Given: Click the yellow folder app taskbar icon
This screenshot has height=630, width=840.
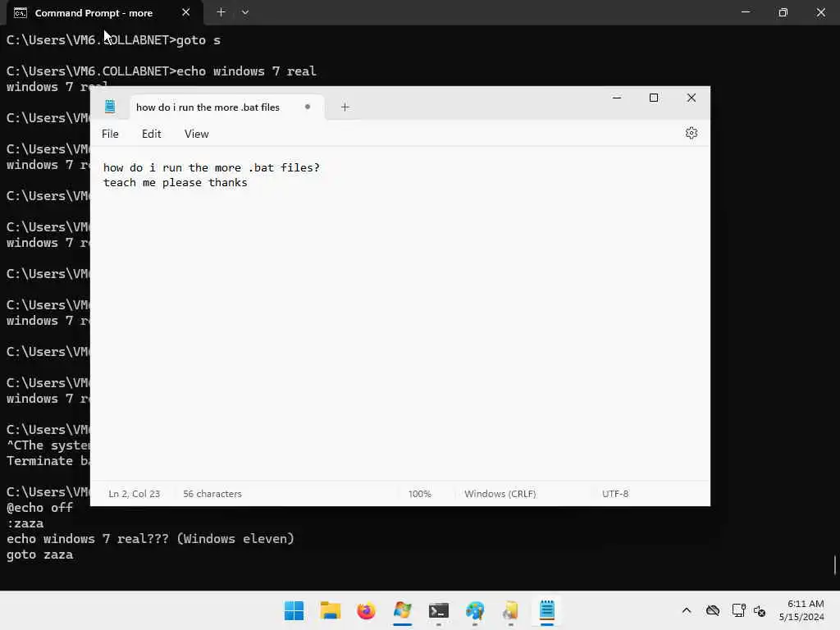Looking at the screenshot, I should pos(510,610).
